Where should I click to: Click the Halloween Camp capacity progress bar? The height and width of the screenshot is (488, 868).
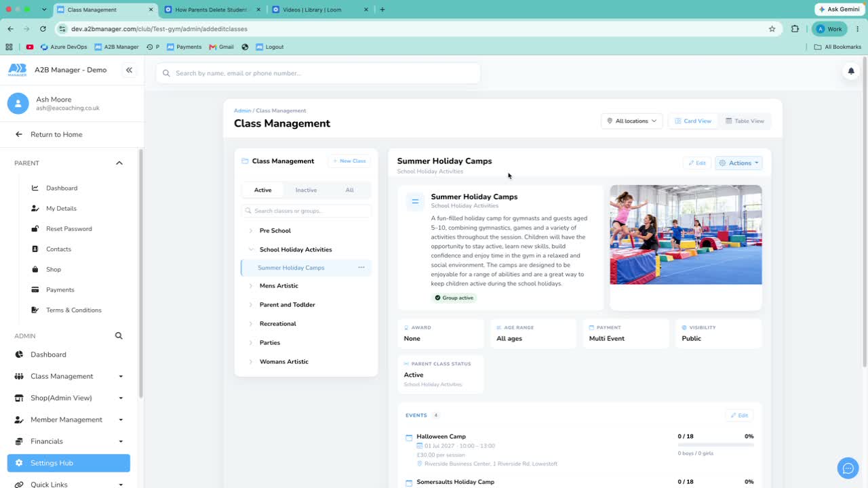point(715,445)
